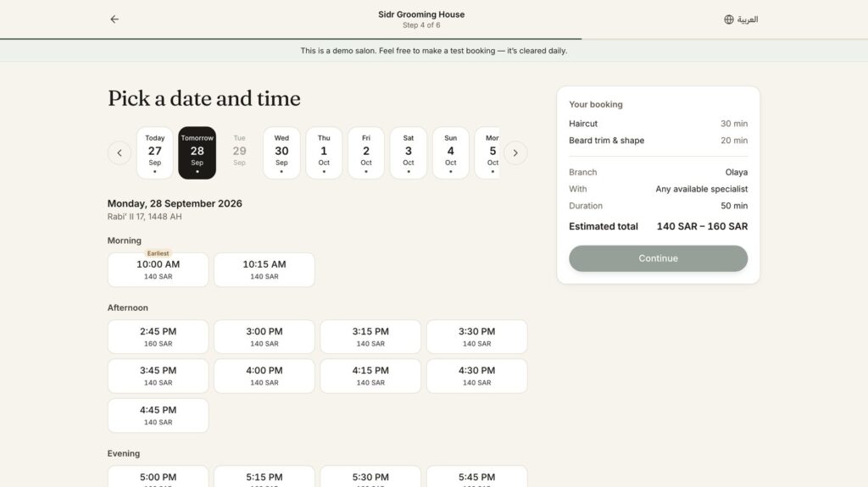This screenshot has width=868, height=487.
Task: Select Tomorrow 28 Sep date
Action: coord(197,152)
